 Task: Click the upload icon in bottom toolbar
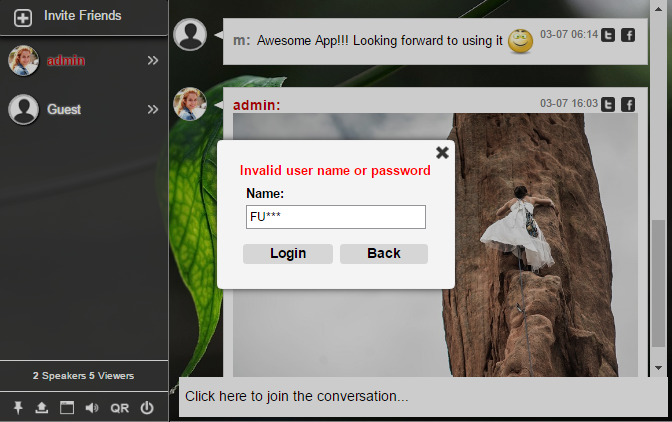[x=42, y=408]
